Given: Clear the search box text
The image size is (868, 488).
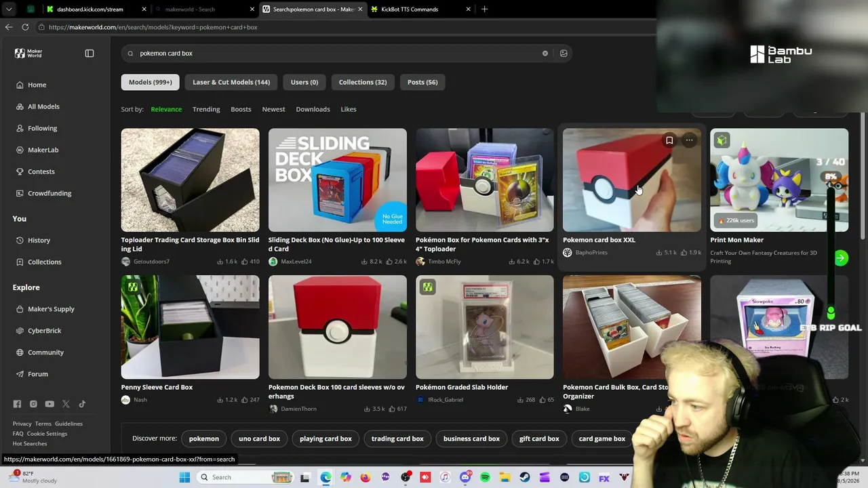Looking at the screenshot, I should click(545, 54).
